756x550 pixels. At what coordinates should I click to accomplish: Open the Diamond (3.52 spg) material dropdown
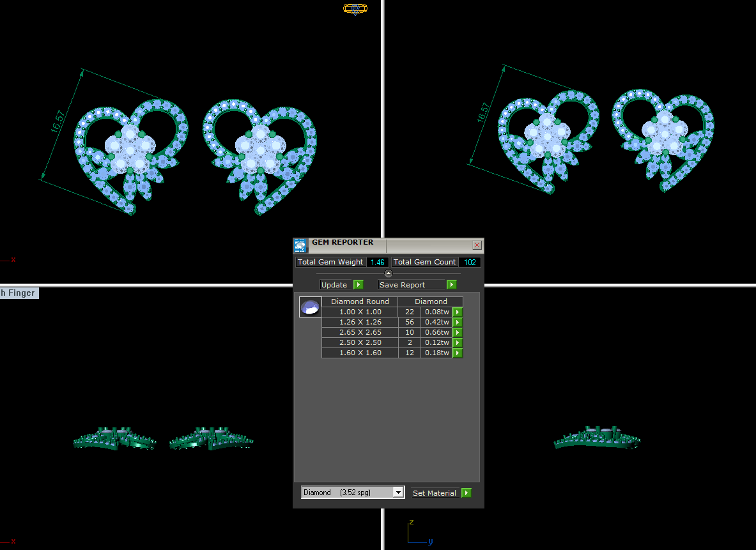click(x=397, y=492)
